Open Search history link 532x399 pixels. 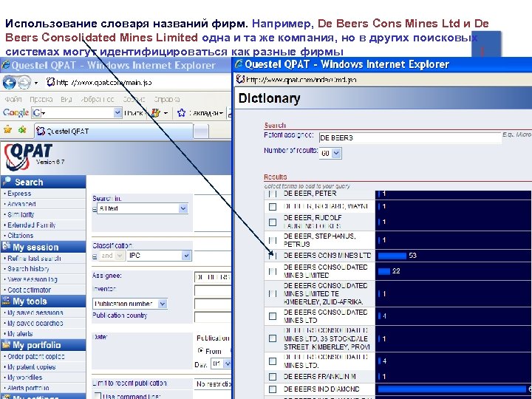[28, 269]
